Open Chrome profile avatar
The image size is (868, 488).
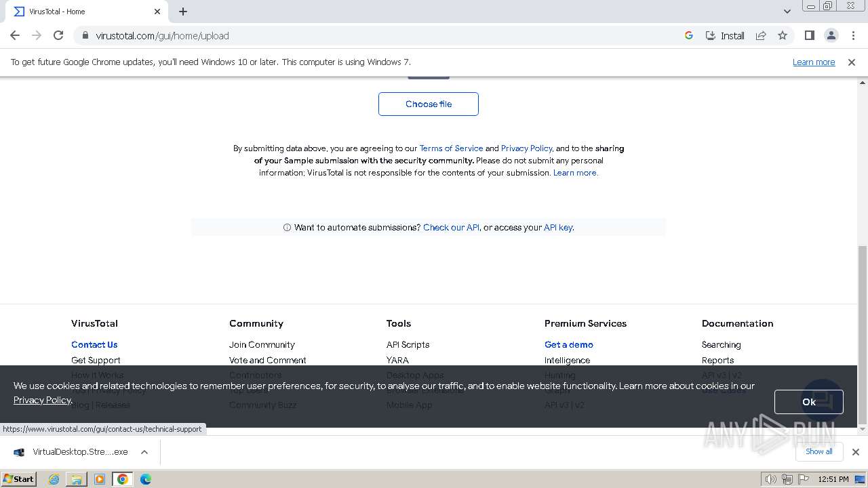click(831, 35)
